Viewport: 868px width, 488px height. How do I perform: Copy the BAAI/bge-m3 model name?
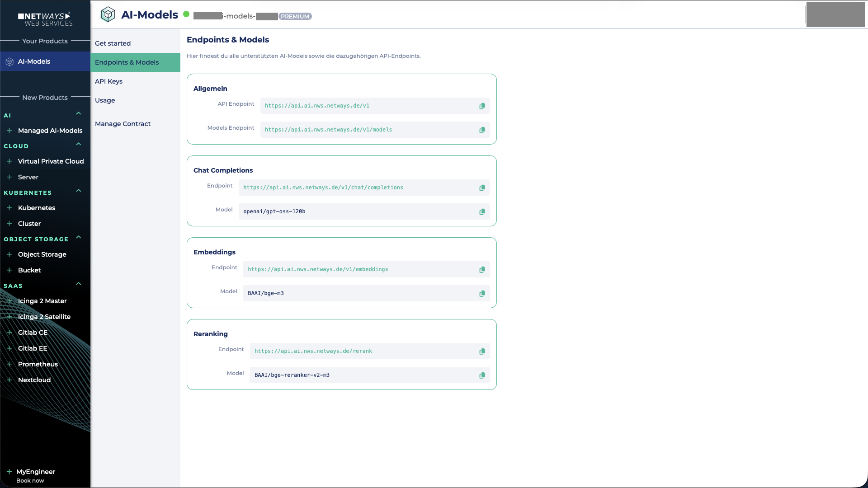[x=482, y=293]
